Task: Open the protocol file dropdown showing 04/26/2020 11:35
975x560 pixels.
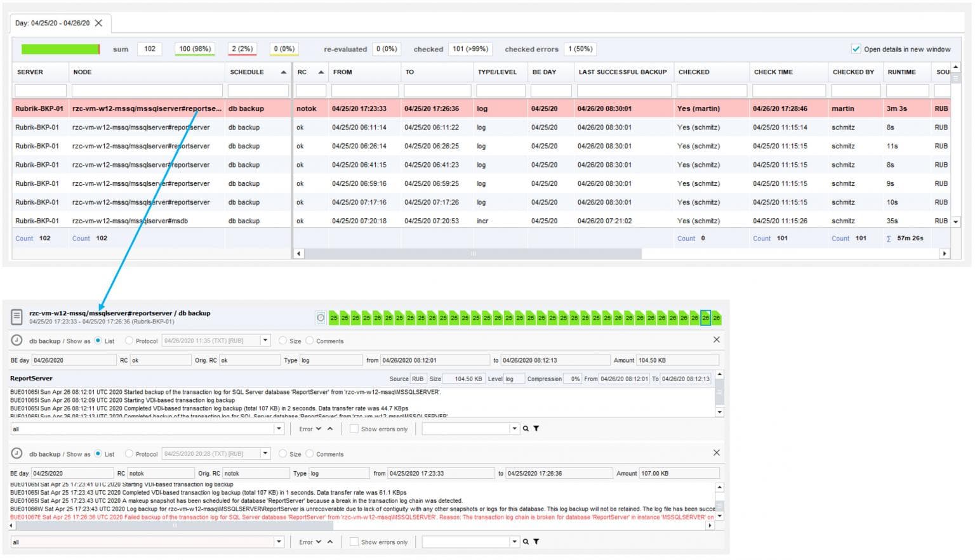Action: coord(267,341)
